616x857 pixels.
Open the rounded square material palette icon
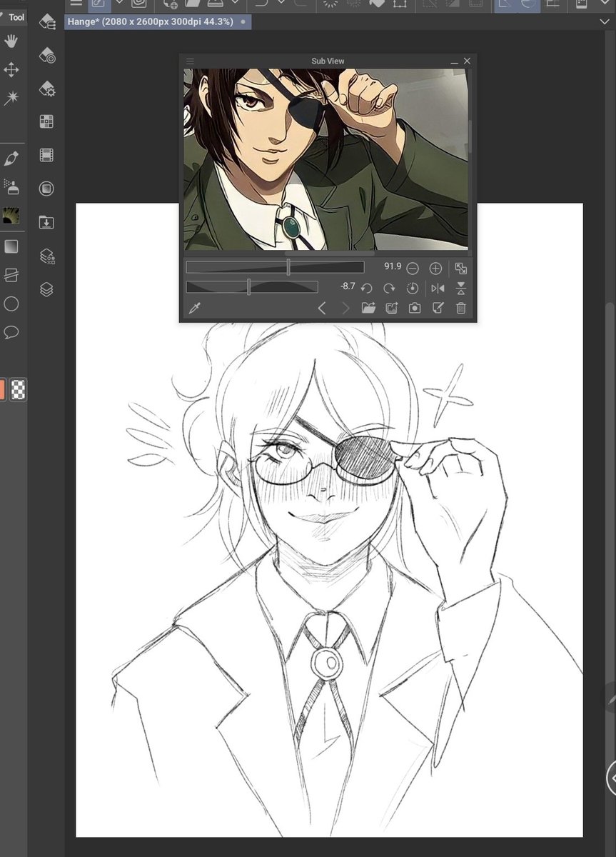[47, 189]
